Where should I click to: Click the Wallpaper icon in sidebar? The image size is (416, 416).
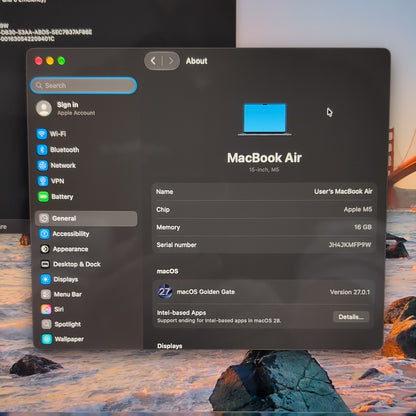[47, 339]
